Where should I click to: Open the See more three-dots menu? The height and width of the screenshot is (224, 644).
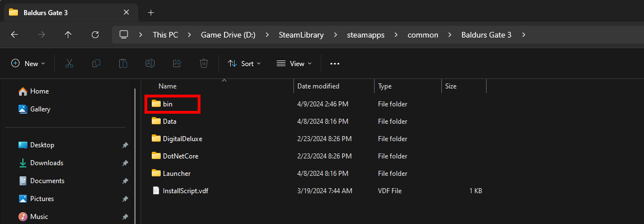click(x=335, y=64)
